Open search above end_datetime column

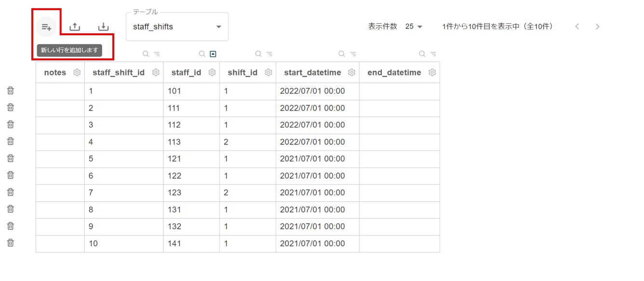click(422, 54)
